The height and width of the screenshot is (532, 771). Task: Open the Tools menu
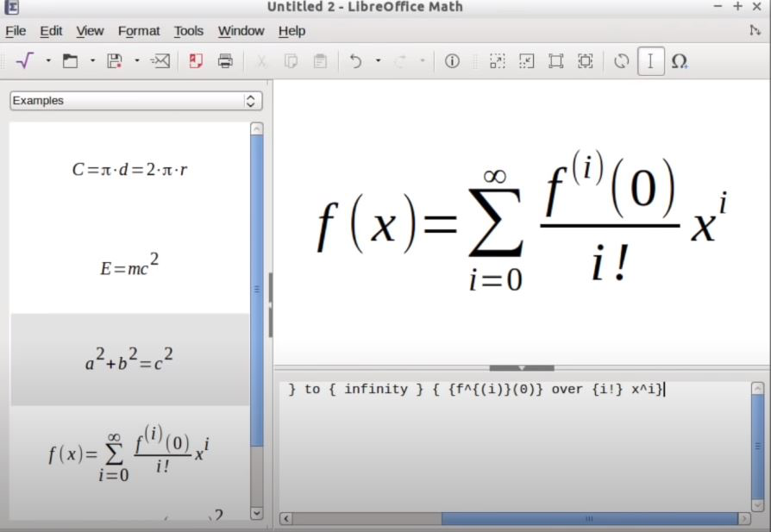click(188, 31)
